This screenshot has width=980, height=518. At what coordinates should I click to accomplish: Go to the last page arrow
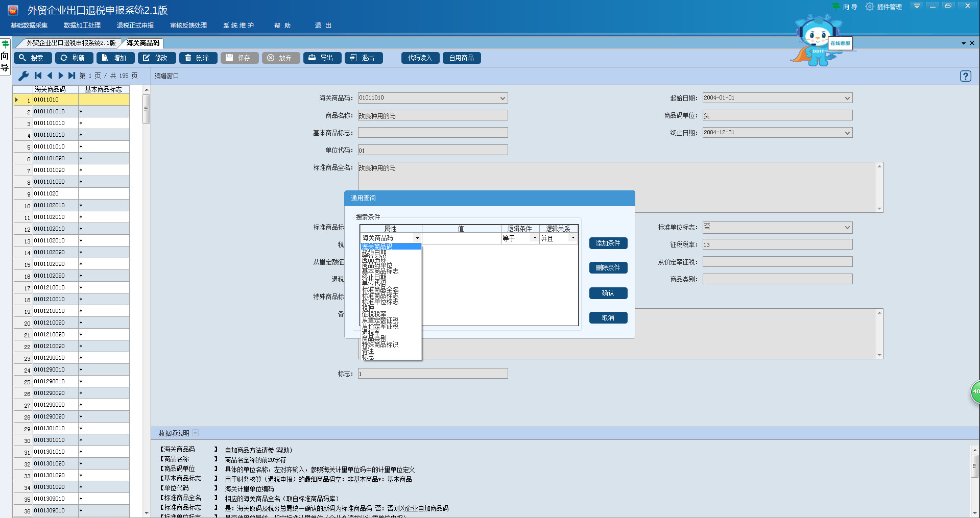click(72, 76)
